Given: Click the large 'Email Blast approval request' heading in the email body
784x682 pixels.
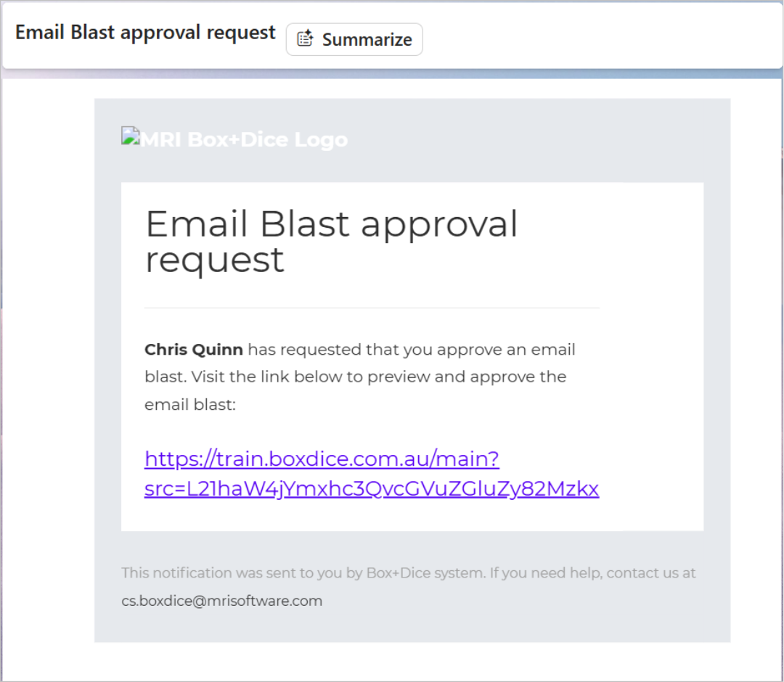Looking at the screenshot, I should pos(332,242).
